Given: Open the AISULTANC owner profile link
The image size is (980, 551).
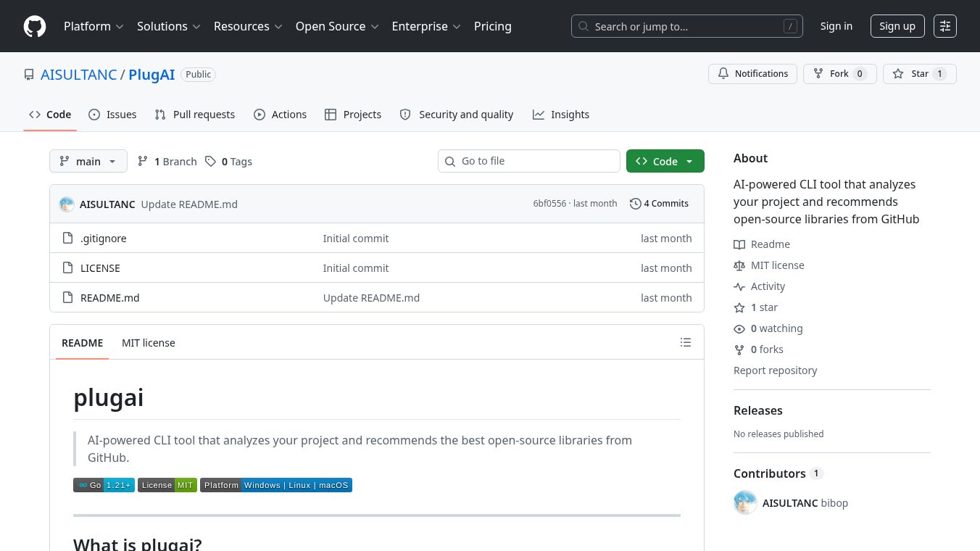Looking at the screenshot, I should point(78,74).
